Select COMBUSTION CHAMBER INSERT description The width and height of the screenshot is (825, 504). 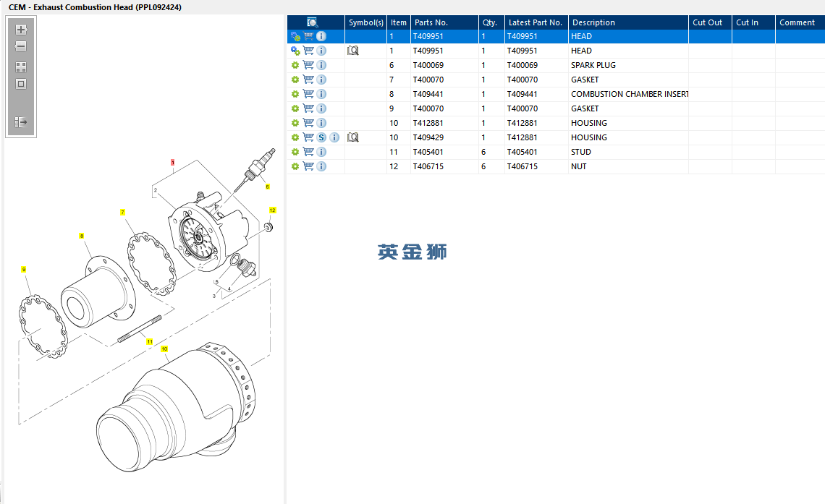point(630,94)
